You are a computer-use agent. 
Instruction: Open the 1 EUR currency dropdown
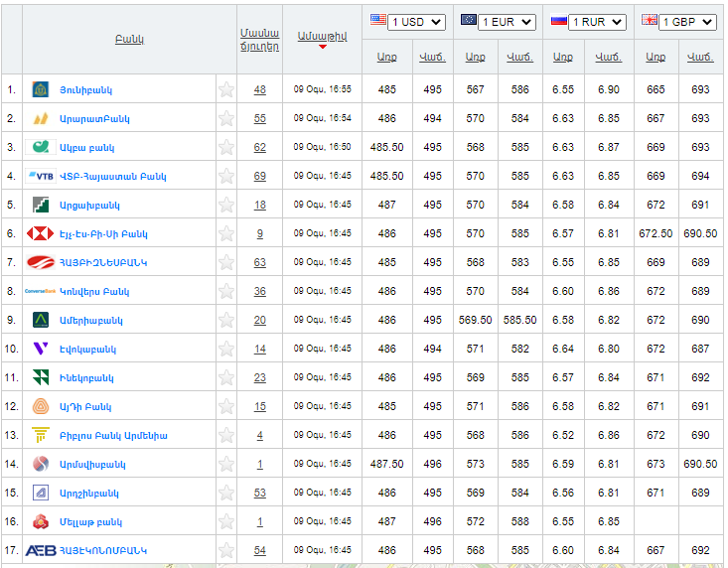(507, 22)
